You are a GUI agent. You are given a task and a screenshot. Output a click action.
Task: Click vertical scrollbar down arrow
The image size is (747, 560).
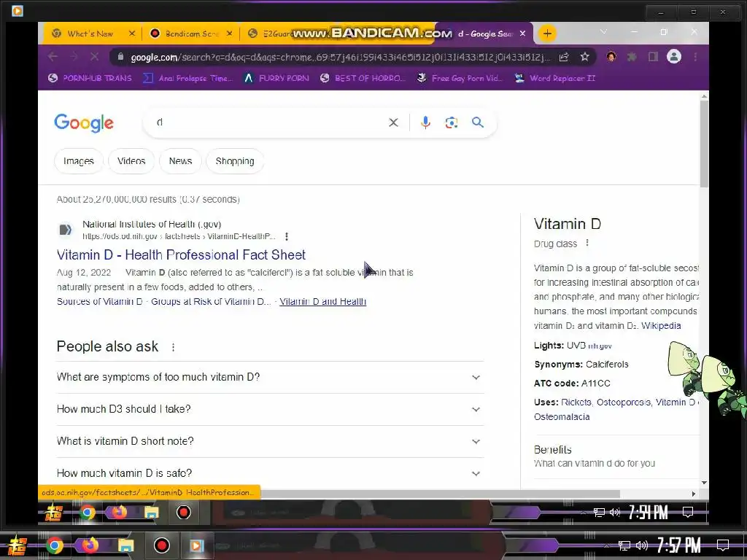tap(704, 483)
